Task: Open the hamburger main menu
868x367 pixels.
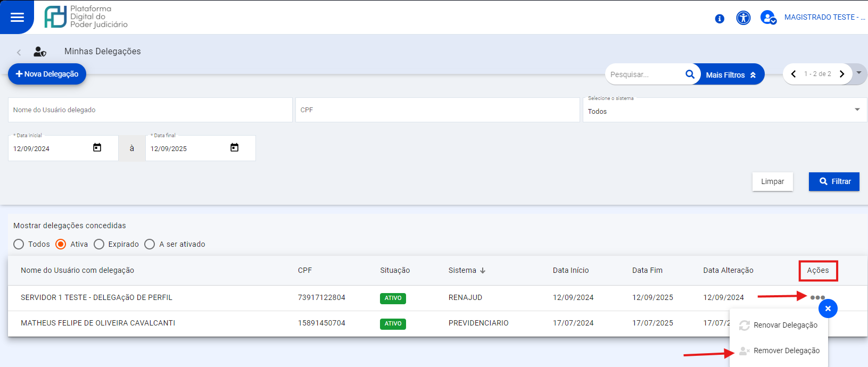Action: [17, 17]
